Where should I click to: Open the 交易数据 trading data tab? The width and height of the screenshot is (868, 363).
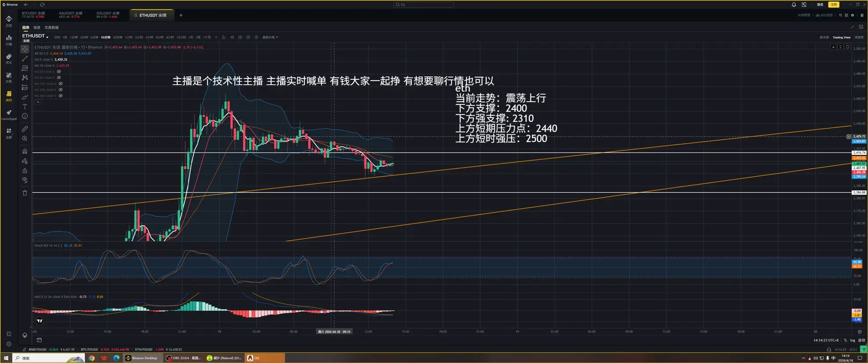[x=51, y=27]
